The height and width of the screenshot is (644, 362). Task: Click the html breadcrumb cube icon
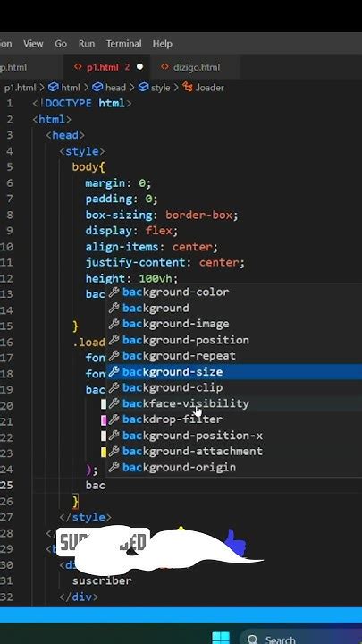[x=54, y=87]
